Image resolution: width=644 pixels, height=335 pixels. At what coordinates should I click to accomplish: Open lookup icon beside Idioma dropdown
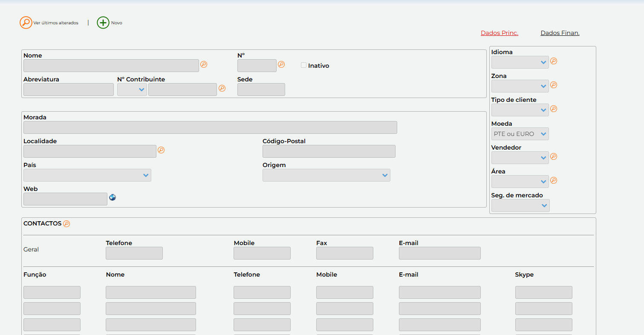[554, 61]
